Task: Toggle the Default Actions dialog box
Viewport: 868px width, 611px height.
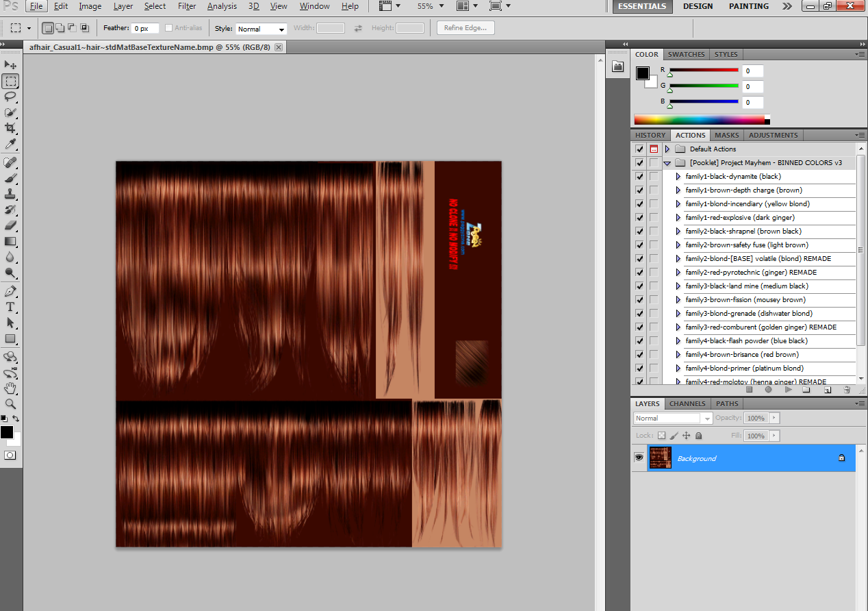Action: click(654, 149)
